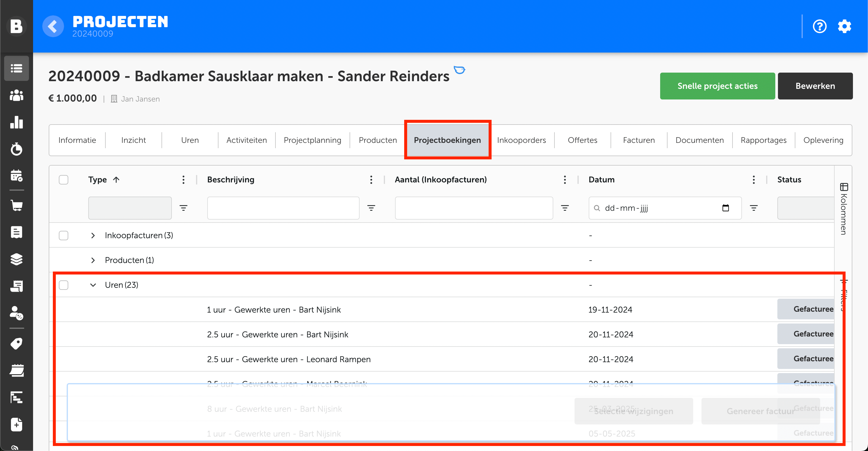The width and height of the screenshot is (868, 451).
Task: Click the Datum dd-mm-jjjj filter field
Action: click(665, 208)
